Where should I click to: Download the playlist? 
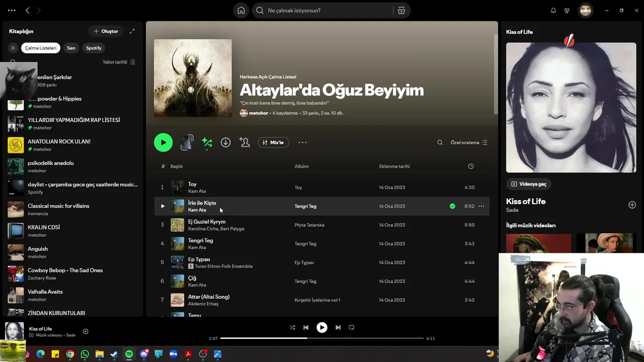pyautogui.click(x=226, y=142)
